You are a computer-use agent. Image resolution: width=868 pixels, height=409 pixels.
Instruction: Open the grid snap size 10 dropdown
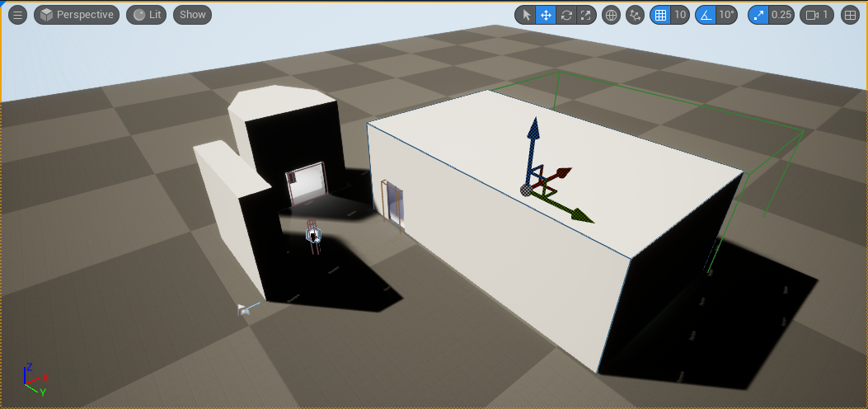(680, 15)
